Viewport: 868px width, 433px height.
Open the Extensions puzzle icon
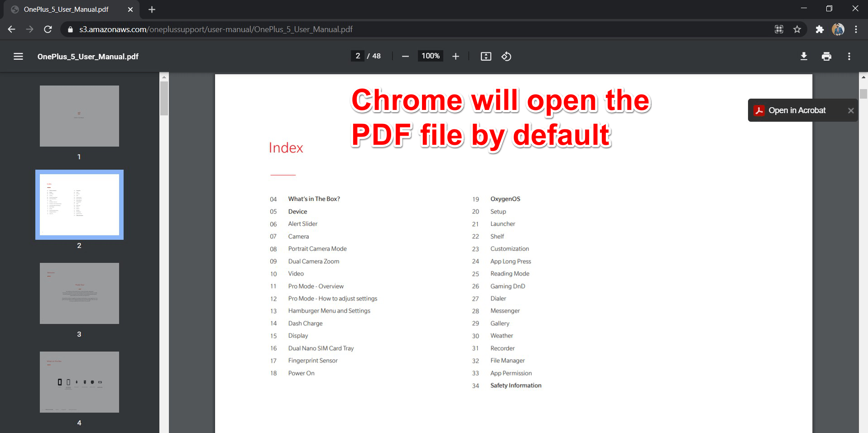point(820,29)
